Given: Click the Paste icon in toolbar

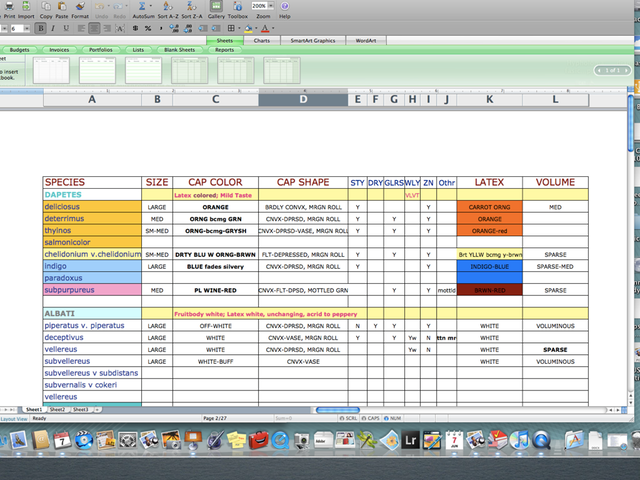Looking at the screenshot, I should click(x=61, y=10).
